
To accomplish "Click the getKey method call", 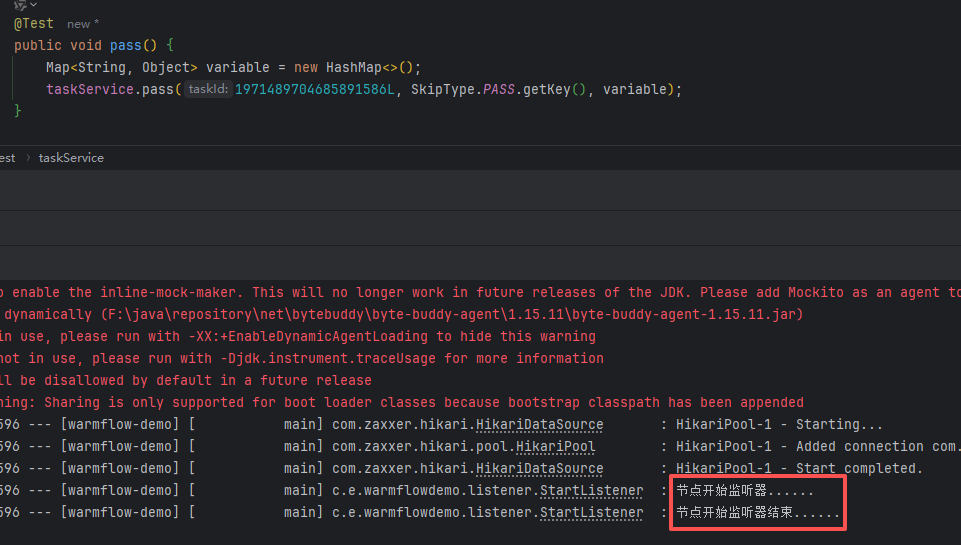I will 547,90.
